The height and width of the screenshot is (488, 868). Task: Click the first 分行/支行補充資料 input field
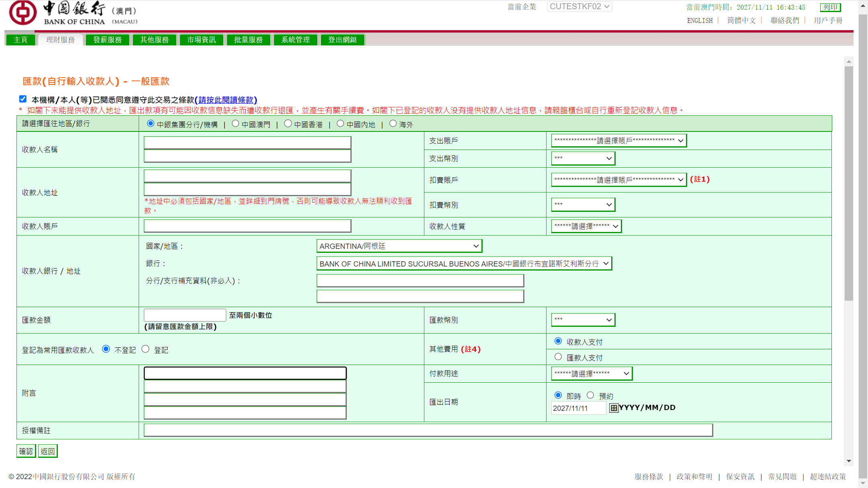[x=420, y=281]
